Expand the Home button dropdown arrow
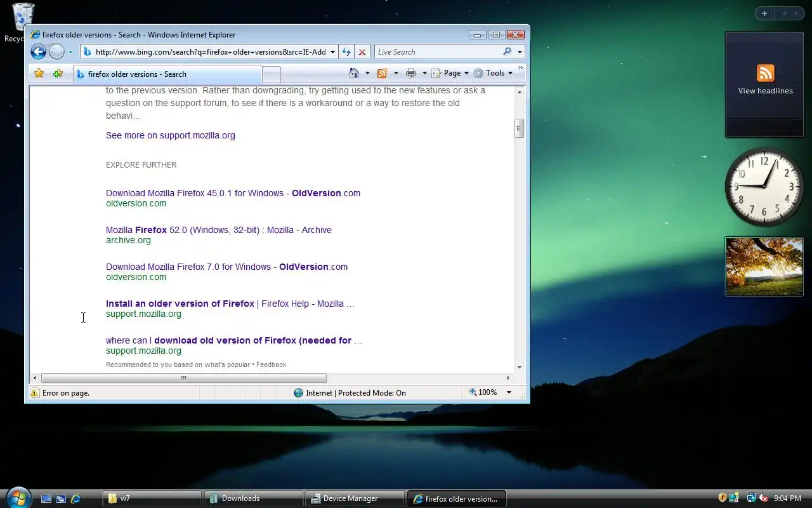812x508 pixels. click(x=367, y=73)
